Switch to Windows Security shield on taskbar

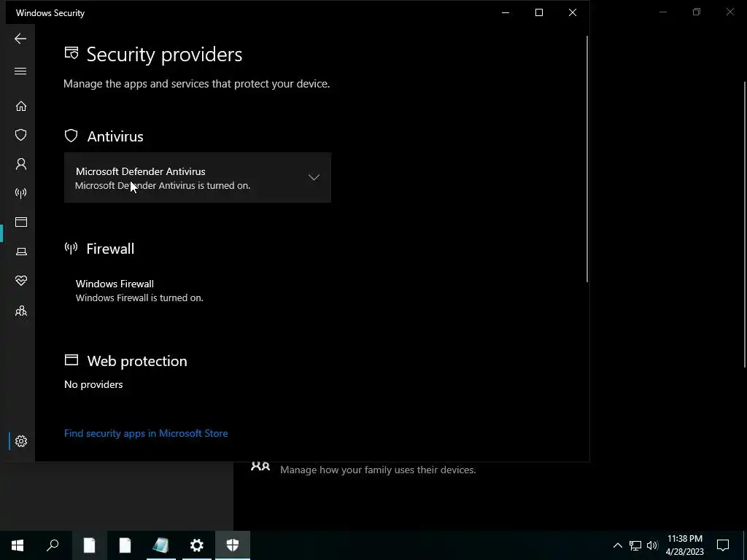233,545
